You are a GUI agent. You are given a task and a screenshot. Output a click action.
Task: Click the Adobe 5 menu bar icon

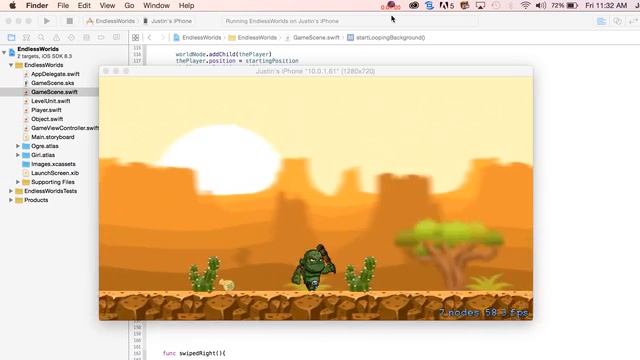(x=447, y=5)
